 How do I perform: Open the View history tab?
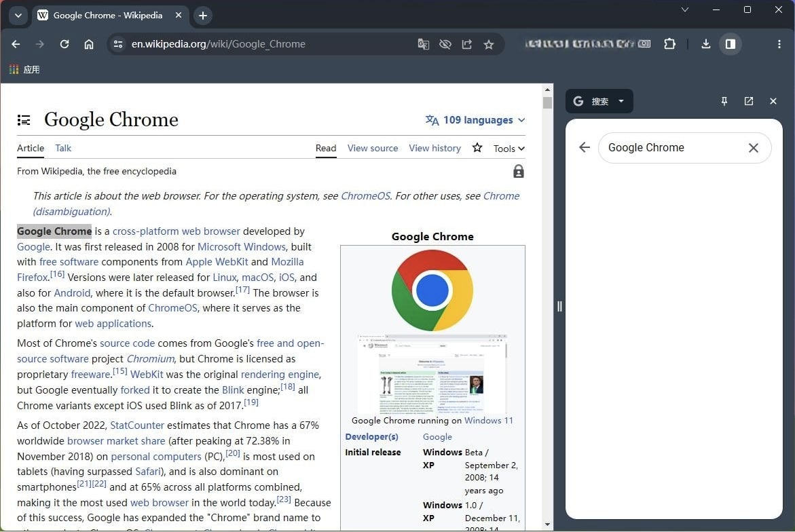[x=435, y=148]
